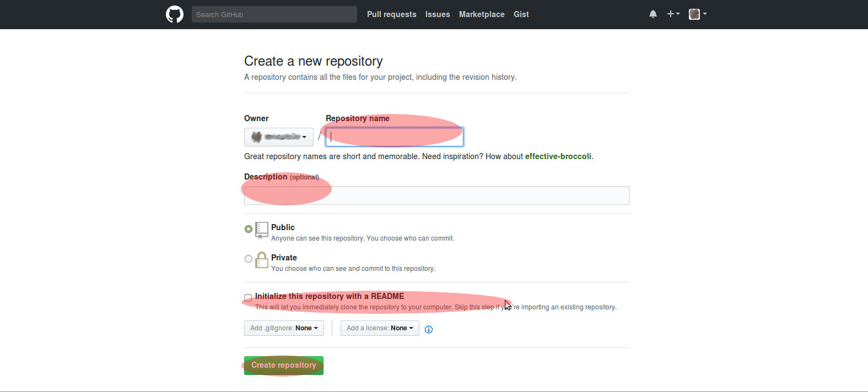Open the GitHub Octocat home logo
Screen dimensions: 868x392
tap(175, 14)
